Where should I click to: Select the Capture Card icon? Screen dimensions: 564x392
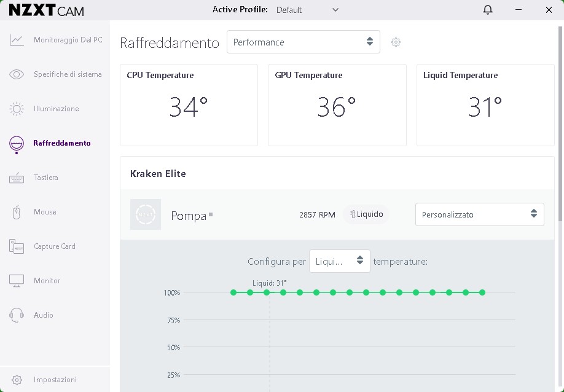(x=17, y=246)
